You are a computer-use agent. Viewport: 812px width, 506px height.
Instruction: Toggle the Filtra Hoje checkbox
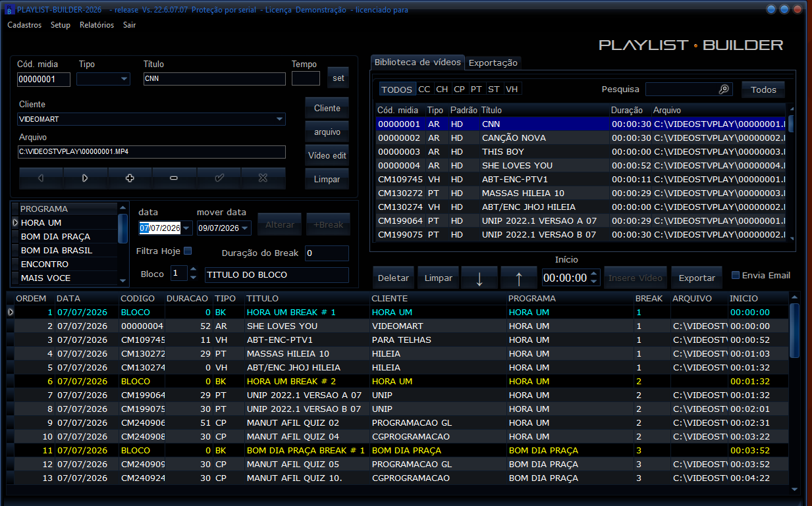pyautogui.click(x=188, y=251)
